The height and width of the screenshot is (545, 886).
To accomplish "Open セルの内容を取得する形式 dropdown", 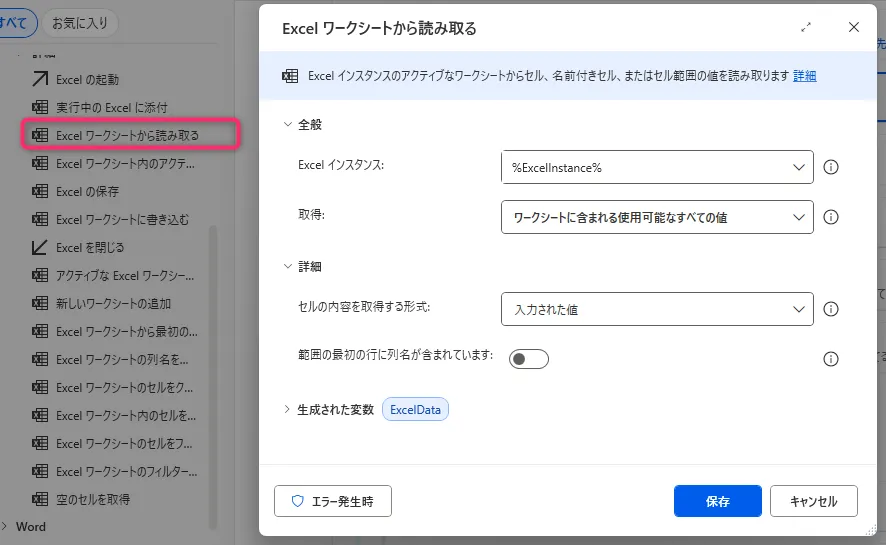I will pyautogui.click(x=657, y=310).
